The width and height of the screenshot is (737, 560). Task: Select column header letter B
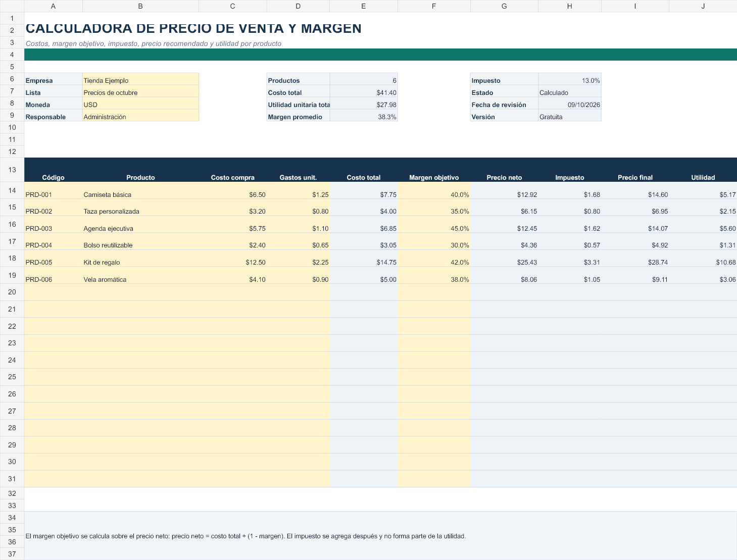(140, 6)
